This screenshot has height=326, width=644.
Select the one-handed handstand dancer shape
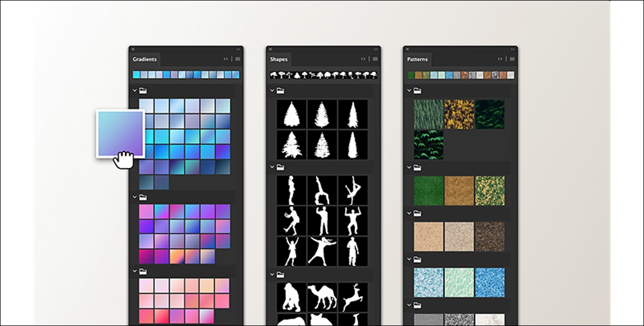(x=353, y=190)
